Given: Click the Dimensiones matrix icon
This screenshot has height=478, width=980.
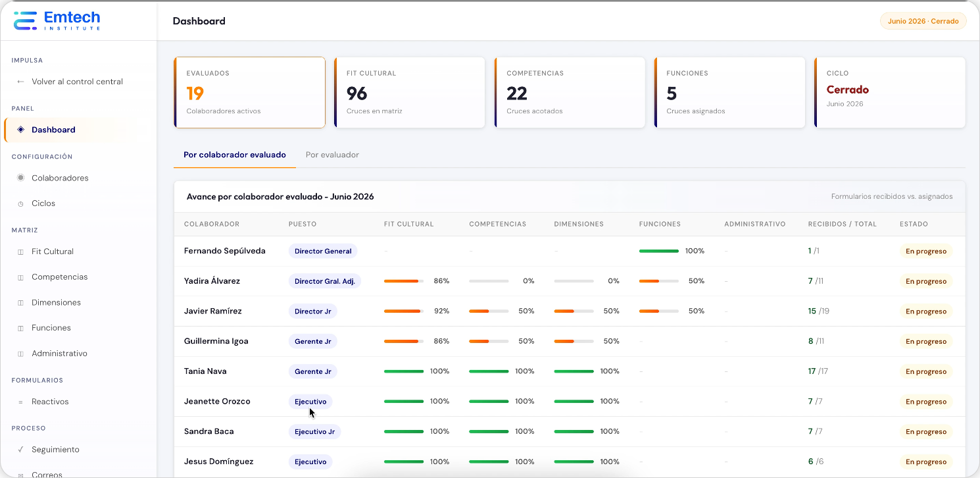Looking at the screenshot, I should point(20,303).
